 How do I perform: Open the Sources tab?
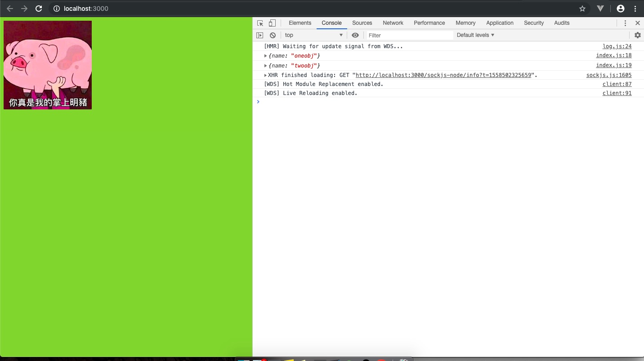click(x=362, y=23)
